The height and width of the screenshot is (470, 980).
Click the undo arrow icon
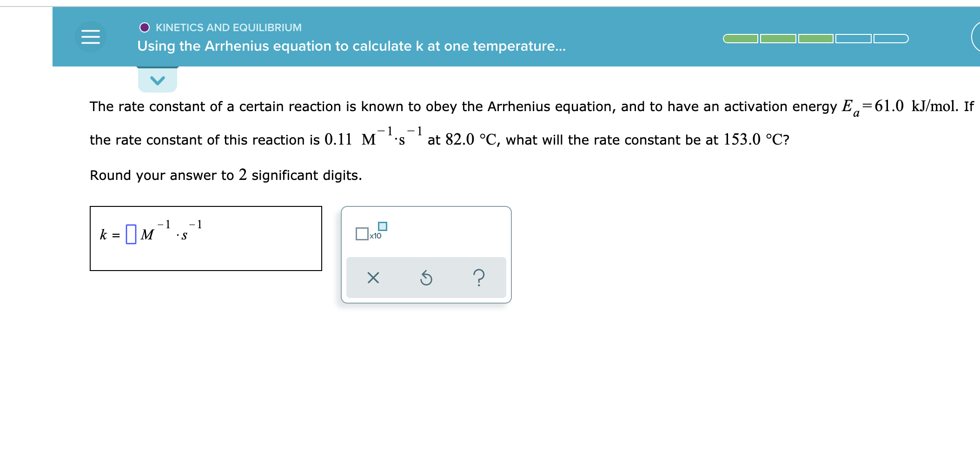(426, 278)
